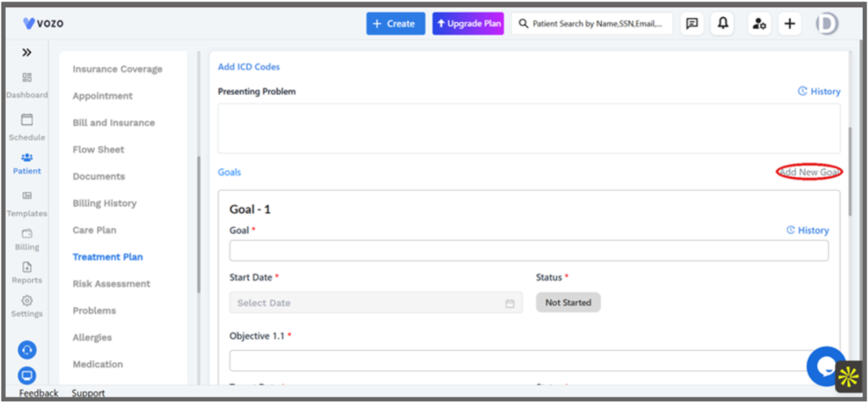Click the patient menu scrollbar
Image resolution: width=868 pixels, height=402 pixels.
pos(198,224)
